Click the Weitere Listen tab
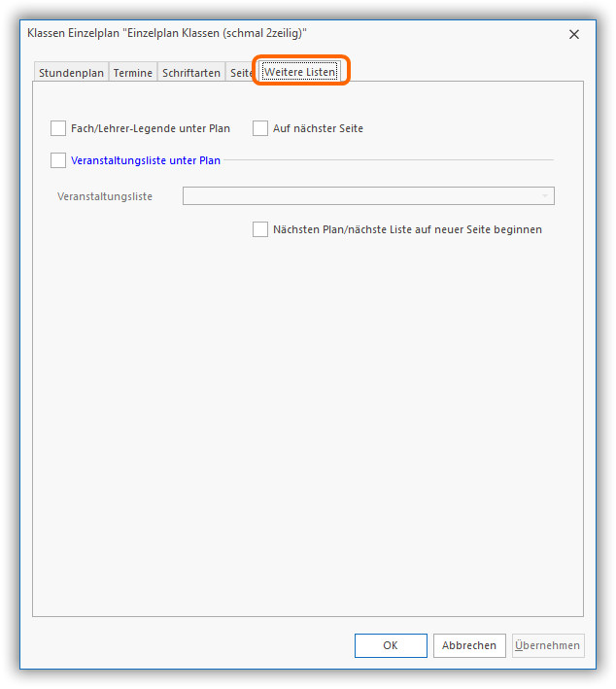Screen dimensions: 616x689 300,73
